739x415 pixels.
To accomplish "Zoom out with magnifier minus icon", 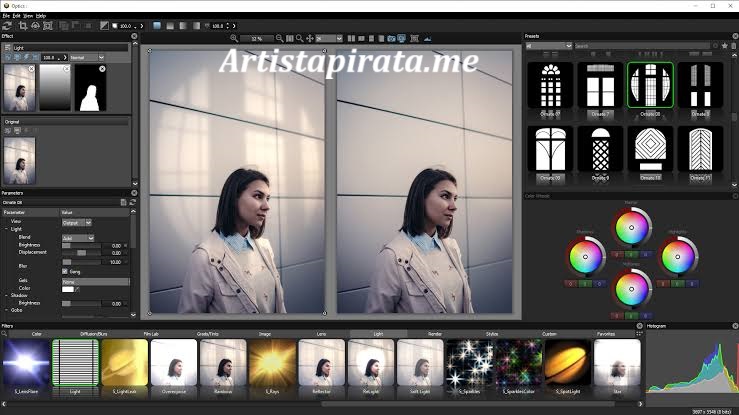I will [x=279, y=38].
